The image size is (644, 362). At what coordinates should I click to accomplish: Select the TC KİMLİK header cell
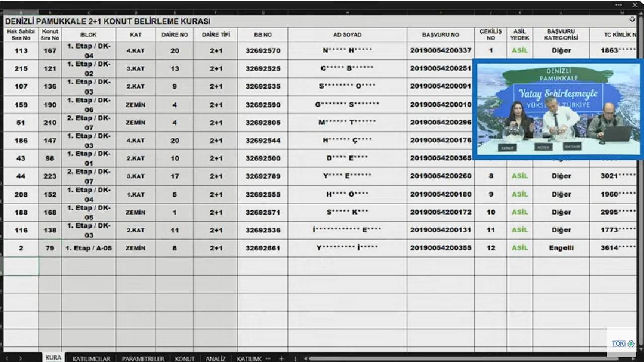point(614,35)
